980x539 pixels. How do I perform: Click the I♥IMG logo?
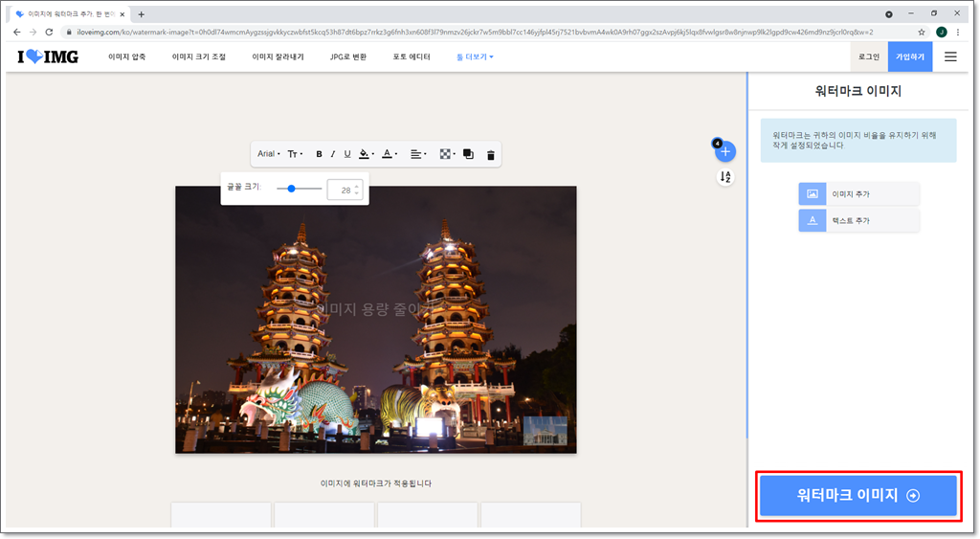click(48, 56)
